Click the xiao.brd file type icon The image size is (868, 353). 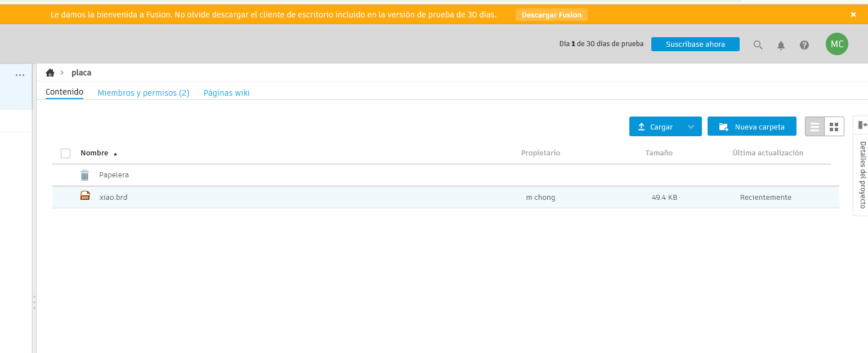(x=85, y=196)
